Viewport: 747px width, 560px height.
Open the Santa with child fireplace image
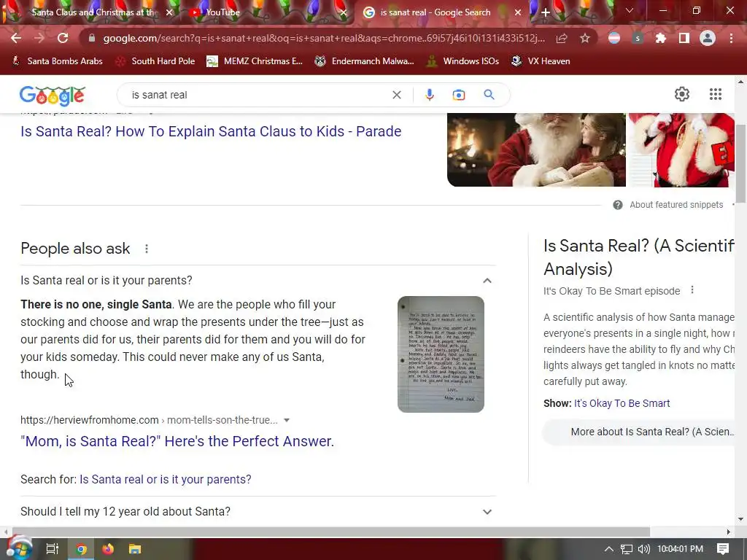(536, 149)
